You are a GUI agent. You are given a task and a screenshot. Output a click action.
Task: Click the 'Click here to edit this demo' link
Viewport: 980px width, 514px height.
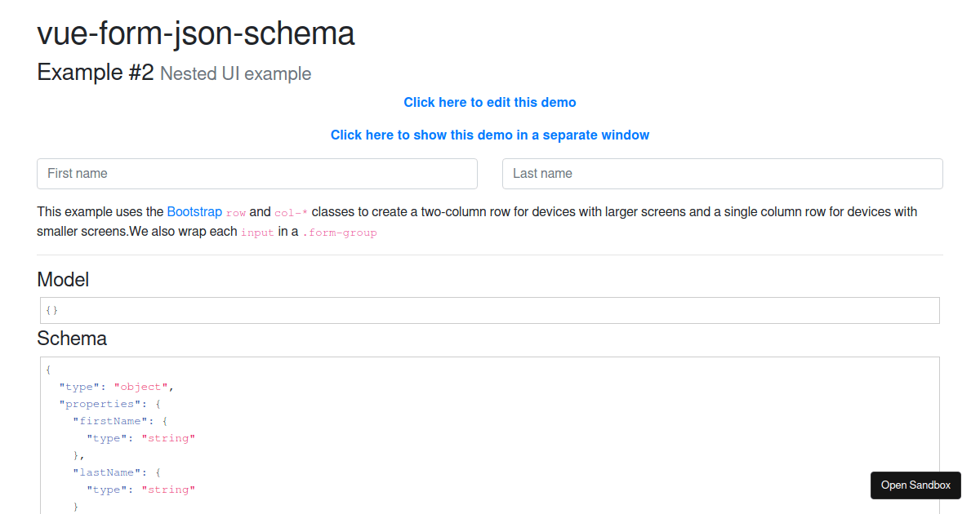(490, 102)
